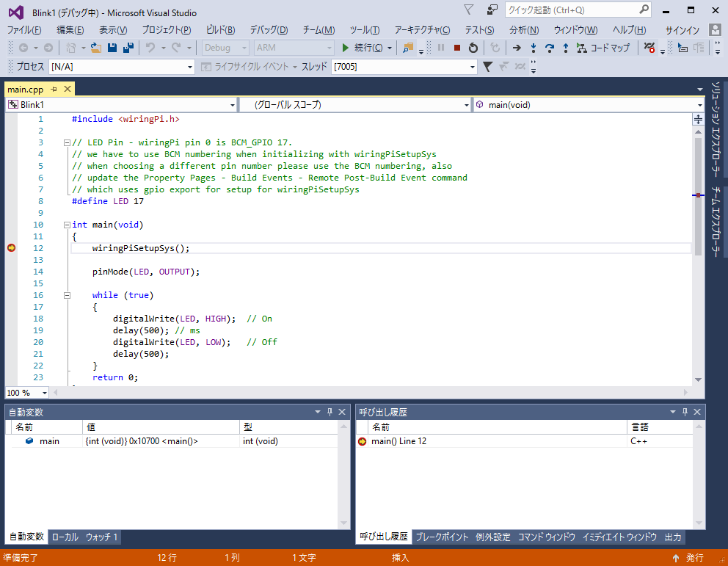The height and width of the screenshot is (566, 728).
Task: Open the ツール menu
Action: [x=365, y=30]
